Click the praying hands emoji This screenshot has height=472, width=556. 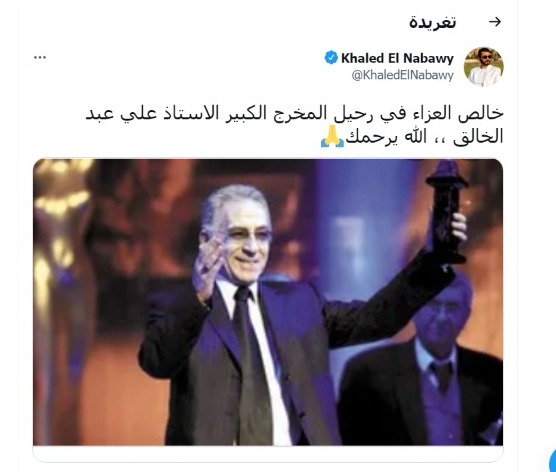click(x=332, y=137)
